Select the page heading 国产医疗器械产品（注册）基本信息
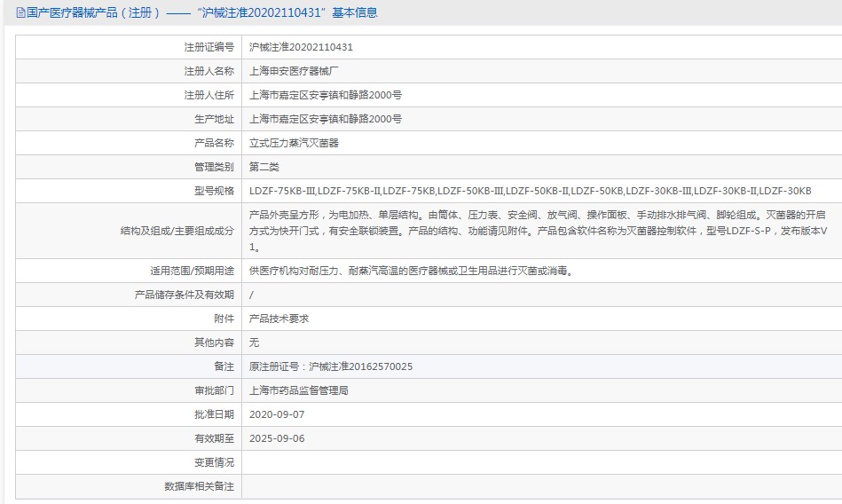The width and height of the screenshot is (842, 504). 202,12
